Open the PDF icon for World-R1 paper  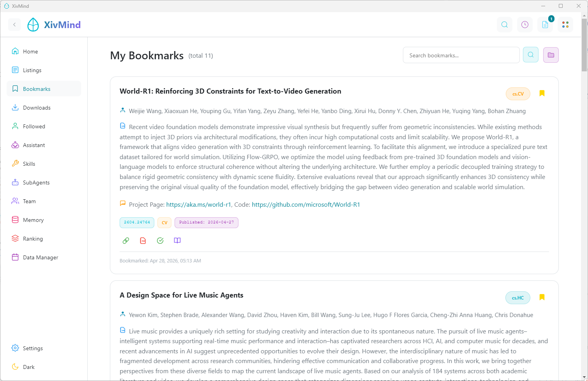tap(143, 241)
